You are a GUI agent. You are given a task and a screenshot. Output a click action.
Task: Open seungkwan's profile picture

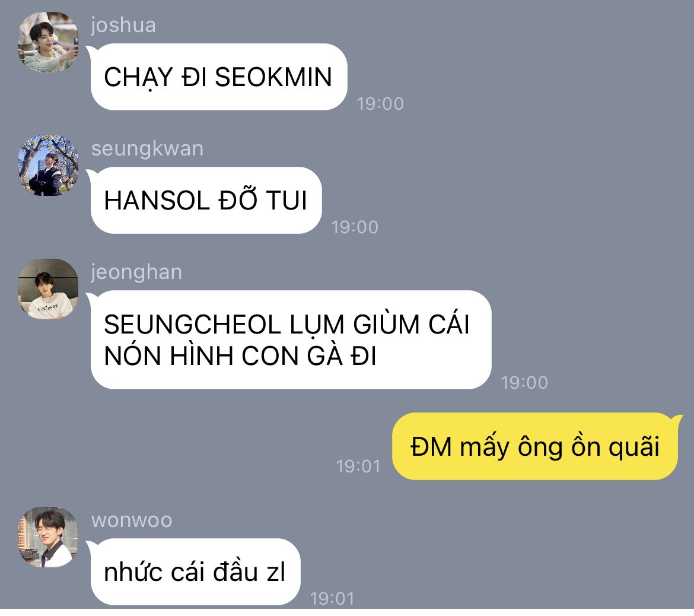click(48, 166)
